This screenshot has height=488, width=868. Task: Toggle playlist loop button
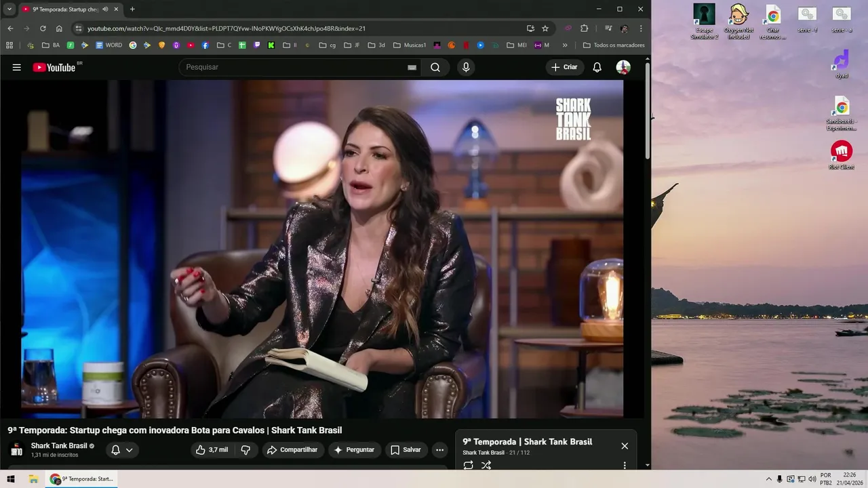point(469,465)
